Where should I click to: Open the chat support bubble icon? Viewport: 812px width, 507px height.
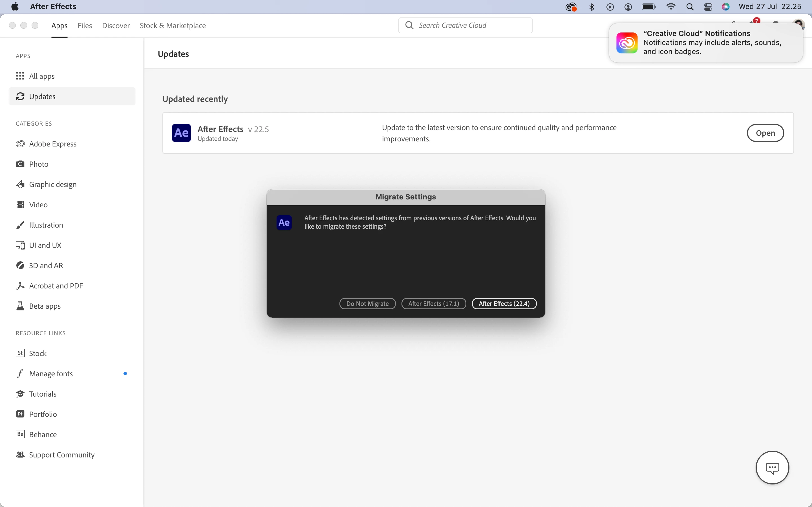(772, 468)
